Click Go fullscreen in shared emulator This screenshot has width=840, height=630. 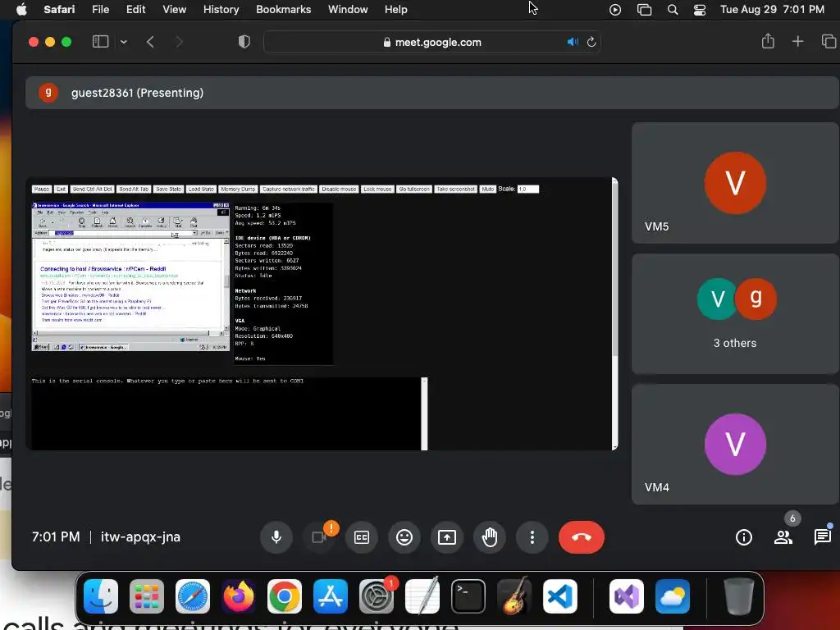pyautogui.click(x=414, y=189)
